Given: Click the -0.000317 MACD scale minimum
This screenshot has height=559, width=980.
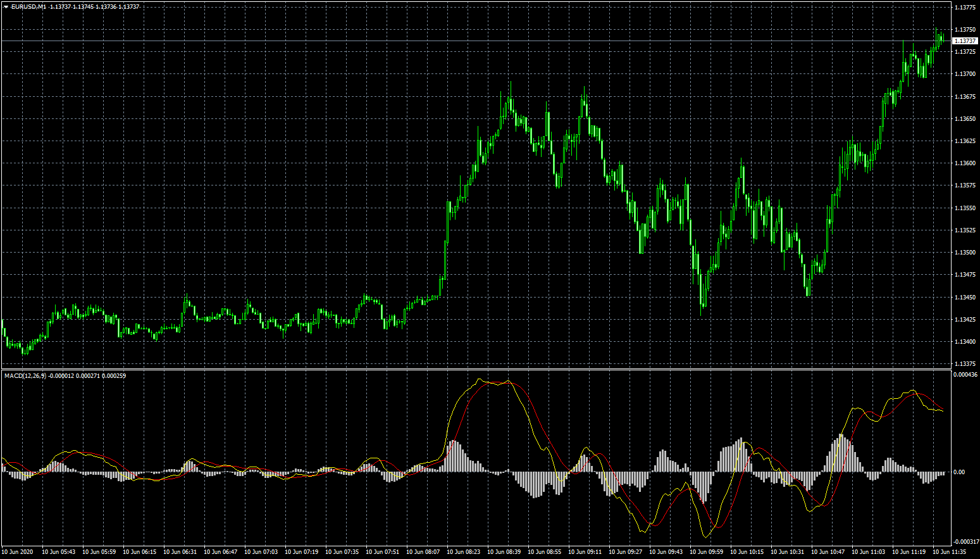Looking at the screenshot, I should [x=966, y=542].
